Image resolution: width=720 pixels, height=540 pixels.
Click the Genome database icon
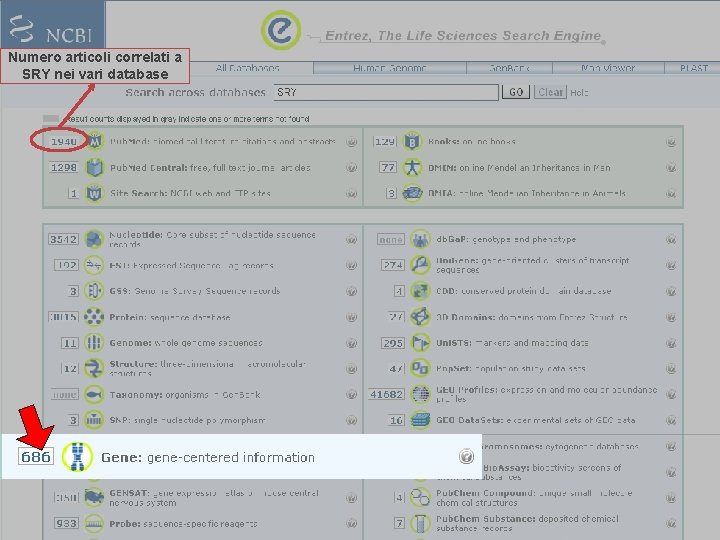coord(94,343)
